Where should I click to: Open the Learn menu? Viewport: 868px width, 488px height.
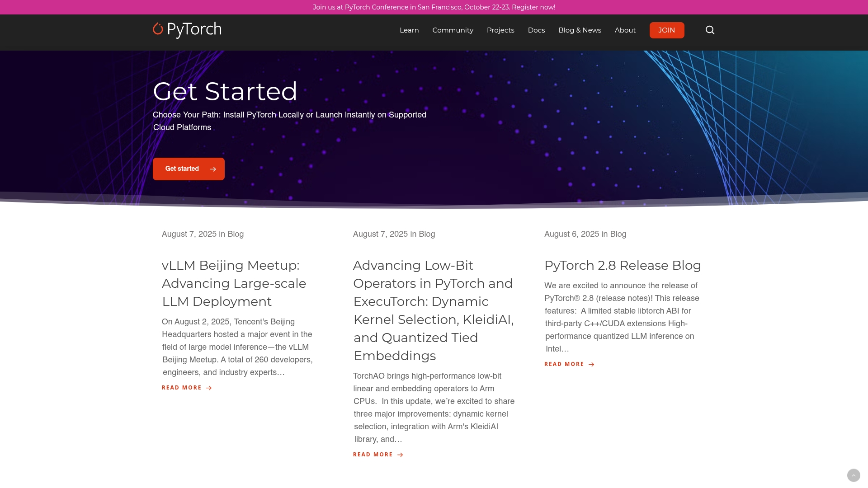point(409,30)
